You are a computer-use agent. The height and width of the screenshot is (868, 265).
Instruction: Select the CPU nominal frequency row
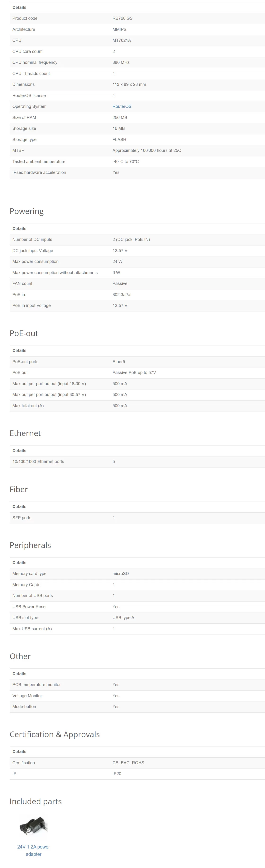coord(137,62)
